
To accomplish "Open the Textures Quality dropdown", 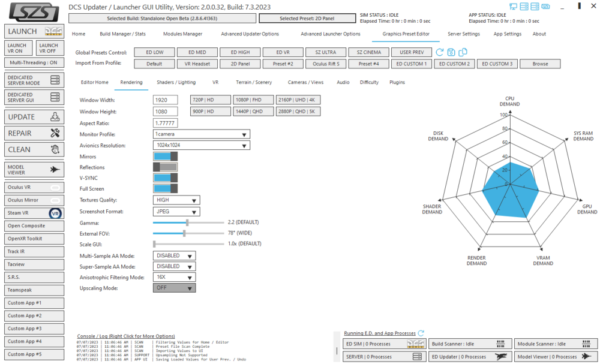I will coord(176,200).
